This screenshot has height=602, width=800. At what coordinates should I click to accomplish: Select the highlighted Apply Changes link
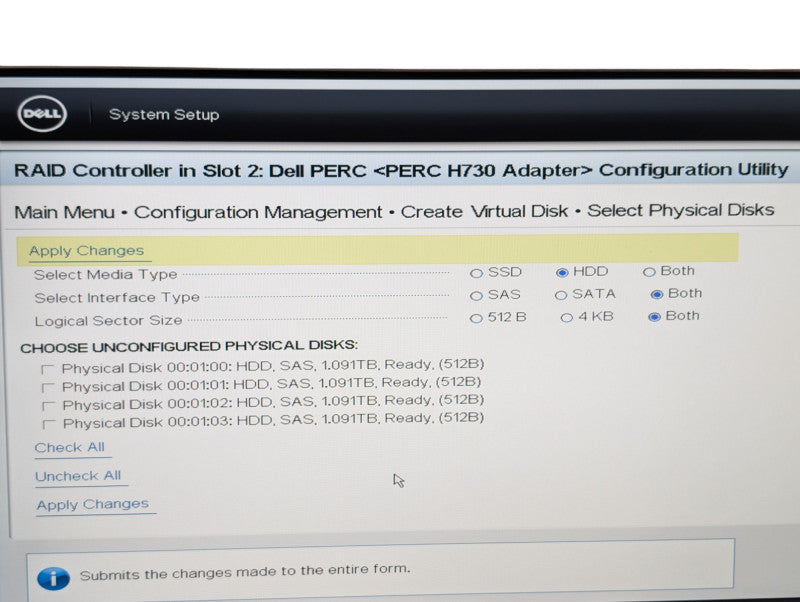tap(86, 250)
